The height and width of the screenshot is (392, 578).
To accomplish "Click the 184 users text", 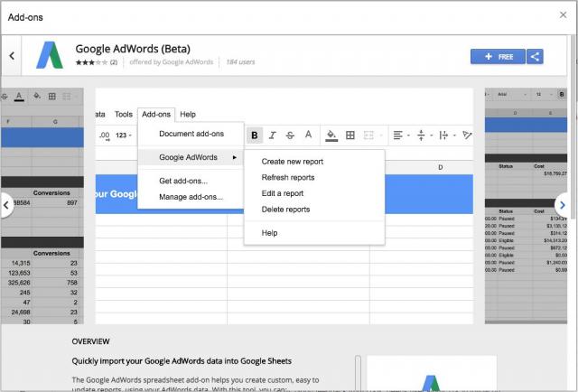I will pyautogui.click(x=240, y=62).
